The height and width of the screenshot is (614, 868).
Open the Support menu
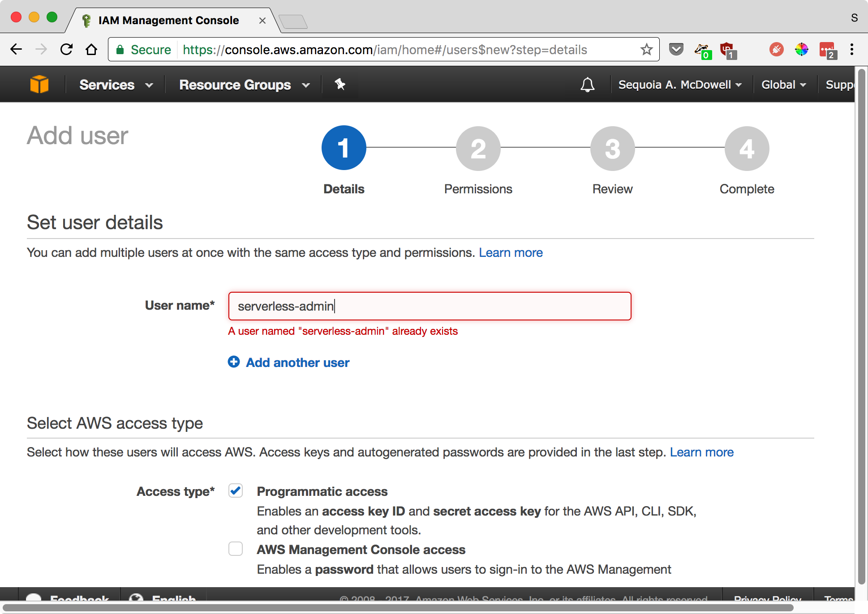pyautogui.click(x=839, y=85)
